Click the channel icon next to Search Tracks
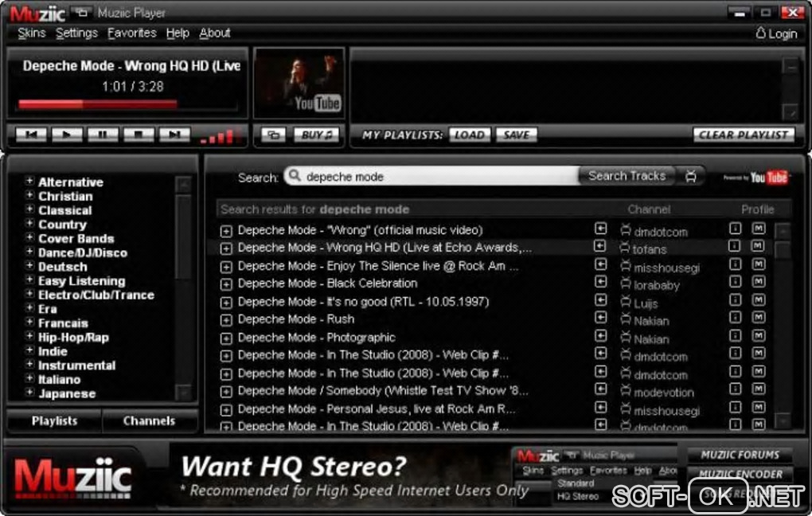This screenshot has width=812, height=516. [x=690, y=176]
